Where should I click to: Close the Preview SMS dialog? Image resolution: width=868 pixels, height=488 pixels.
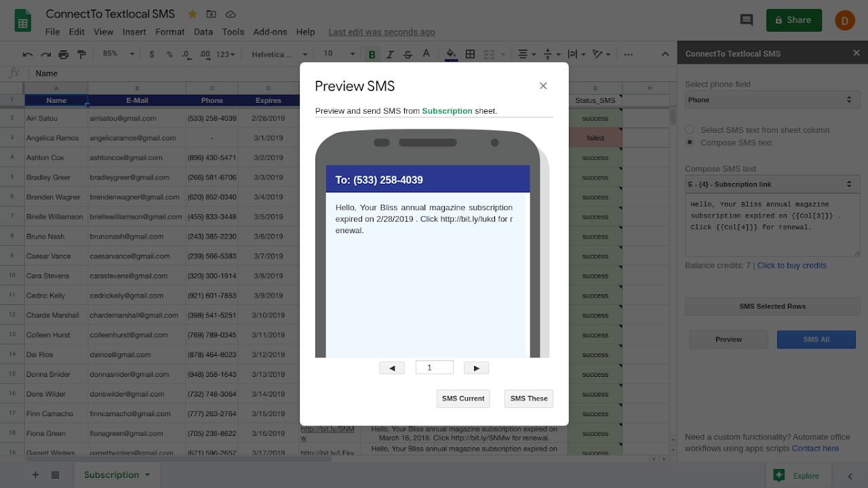543,85
